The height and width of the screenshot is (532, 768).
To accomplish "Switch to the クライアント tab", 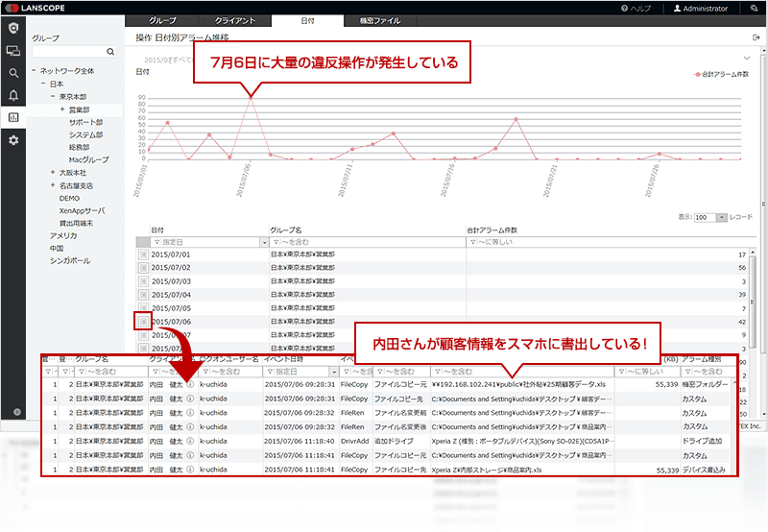I will [235, 20].
